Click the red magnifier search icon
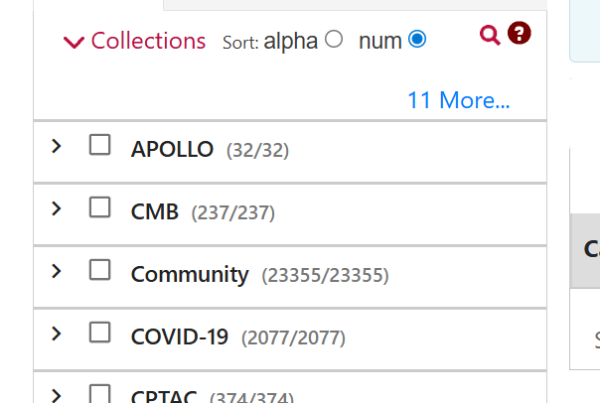 (490, 35)
